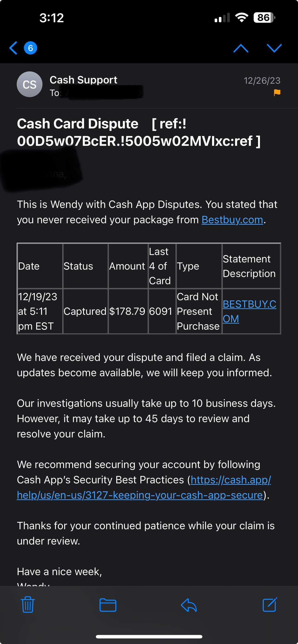Viewport: 298px width, 644px height.
Task: Tap the CS avatar for Cash Support
Action: [29, 84]
